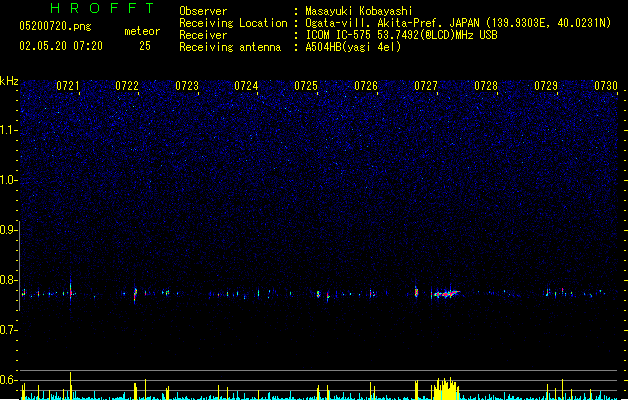Click the date stamp 02.05.20 07:20
The height and width of the screenshot is (400, 629).
click(61, 46)
